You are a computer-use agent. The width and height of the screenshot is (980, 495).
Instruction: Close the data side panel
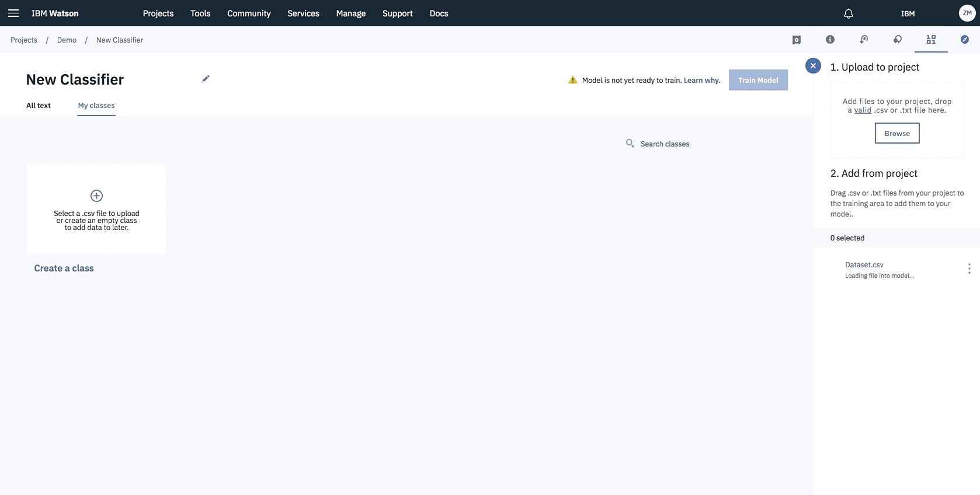[813, 65]
